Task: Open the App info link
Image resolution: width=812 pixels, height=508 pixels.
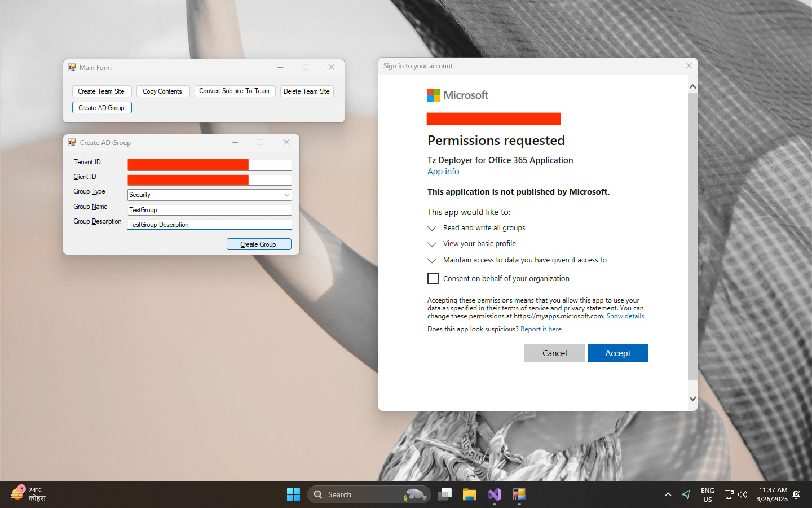Action: click(x=443, y=172)
